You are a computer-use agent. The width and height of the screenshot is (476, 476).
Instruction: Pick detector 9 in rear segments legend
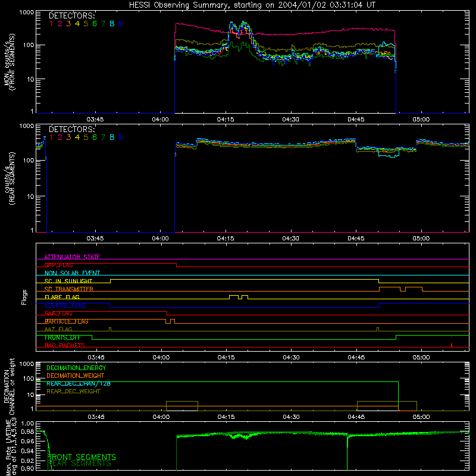click(x=121, y=137)
